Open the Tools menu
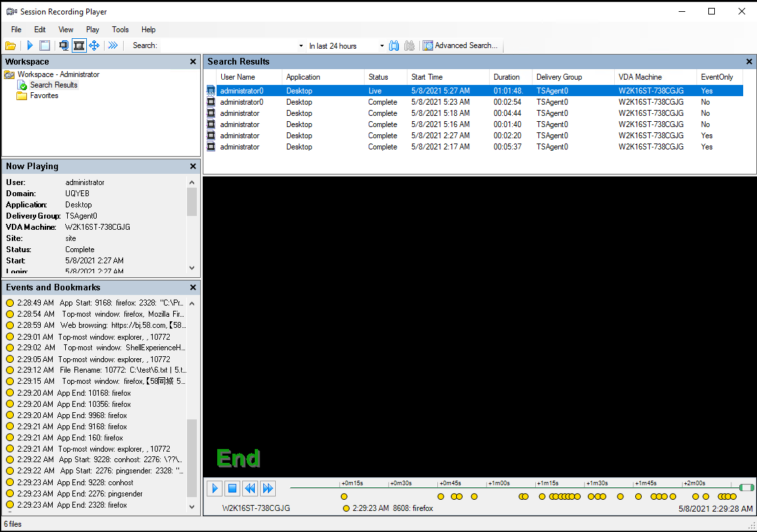 coord(120,30)
